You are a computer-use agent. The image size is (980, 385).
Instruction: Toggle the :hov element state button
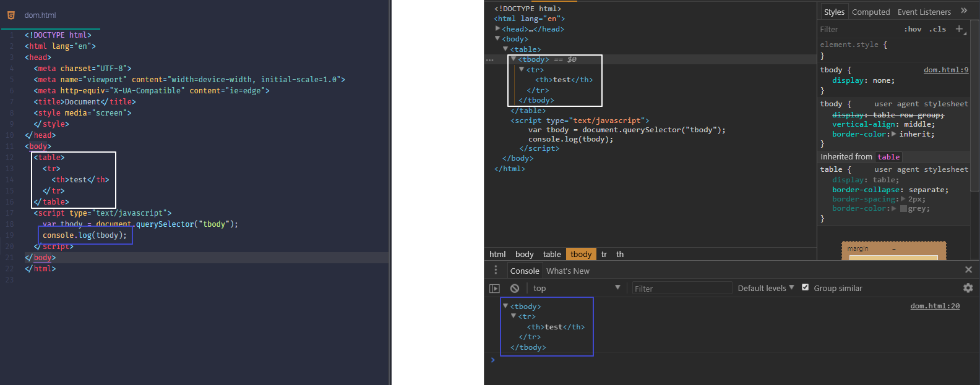click(x=913, y=29)
